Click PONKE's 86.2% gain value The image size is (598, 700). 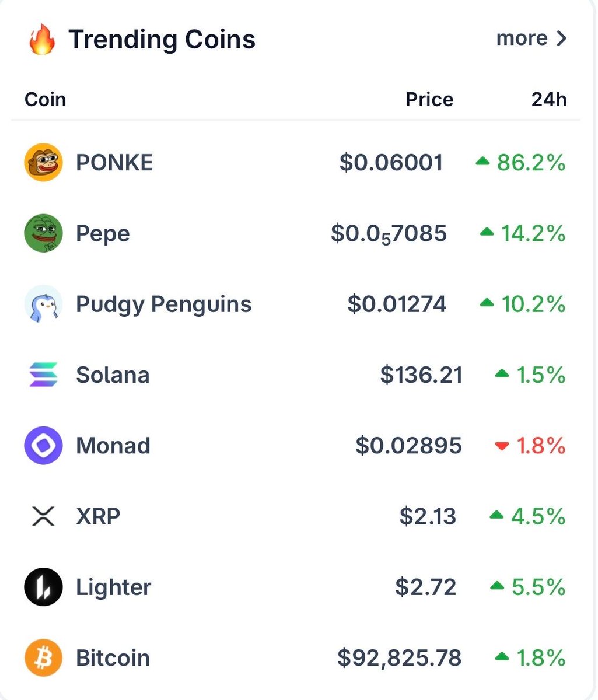(x=531, y=163)
